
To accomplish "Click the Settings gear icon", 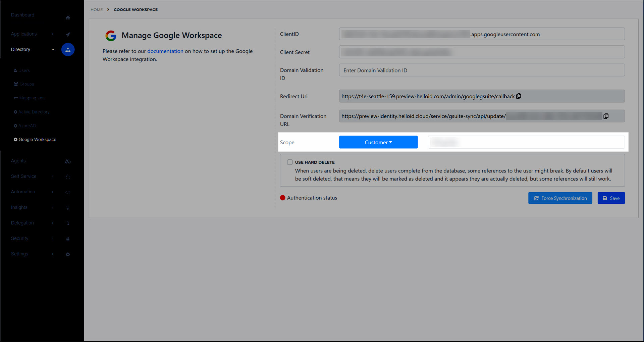I will (x=68, y=254).
